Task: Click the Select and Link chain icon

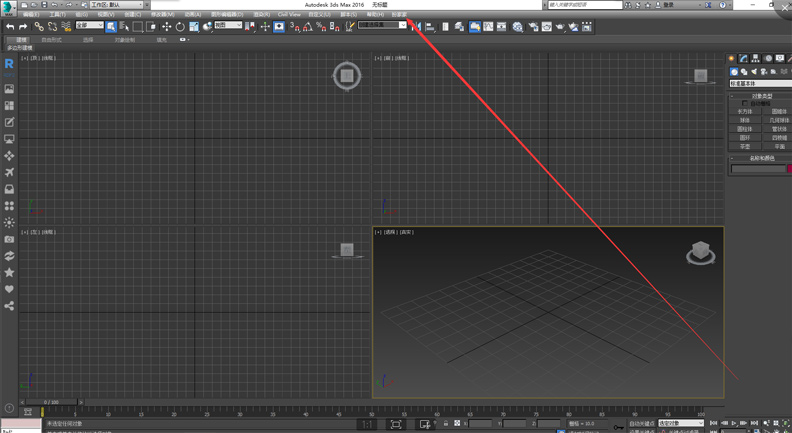Action: pyautogui.click(x=39, y=27)
